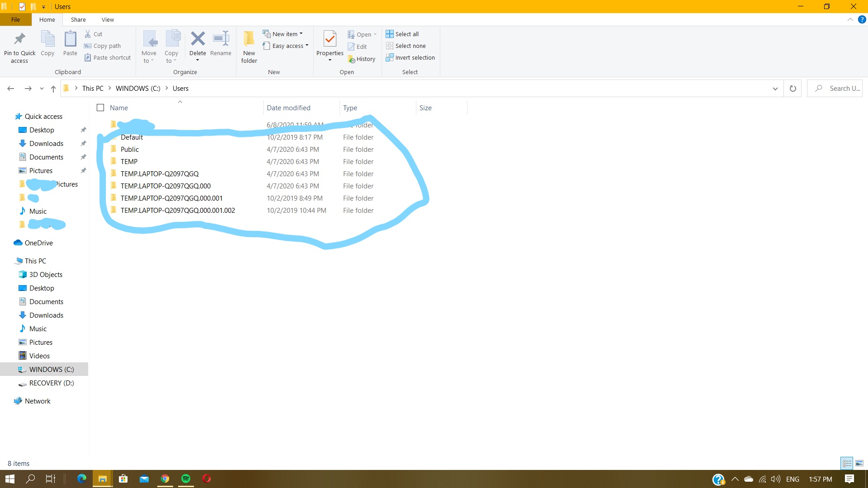Viewport: 868px width, 488px height.
Task: Click Invert selection icon
Action: (x=390, y=58)
